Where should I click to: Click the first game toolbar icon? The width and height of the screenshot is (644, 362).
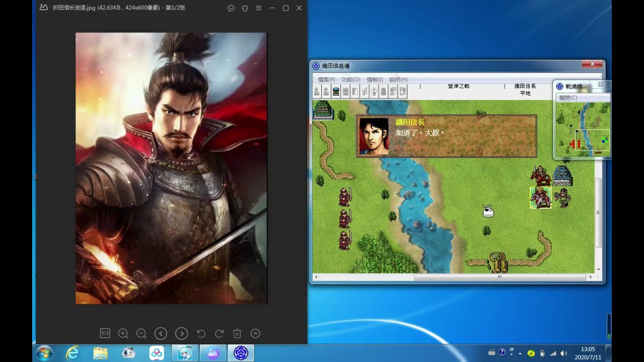pyautogui.click(x=316, y=91)
